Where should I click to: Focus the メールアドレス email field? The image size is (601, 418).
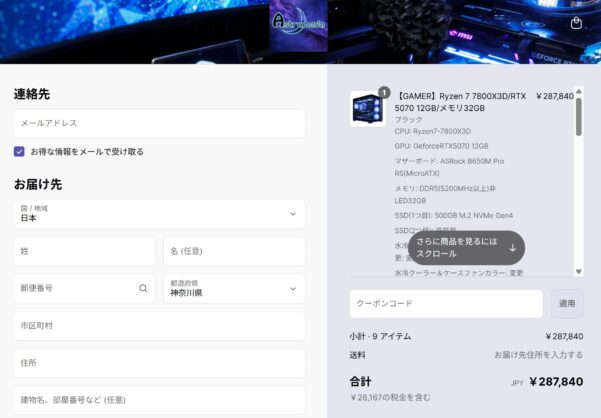pos(159,123)
